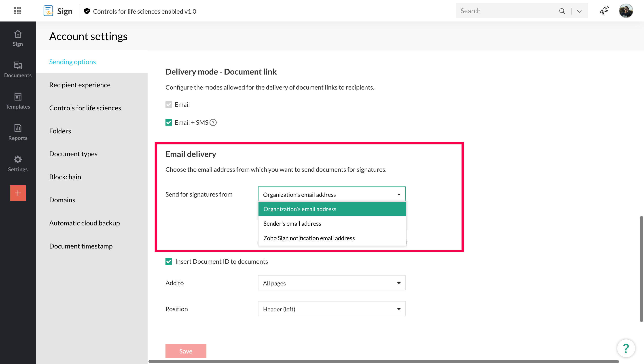644x364 pixels.
Task: Go to Sign home in sidebar
Action: [x=18, y=38]
